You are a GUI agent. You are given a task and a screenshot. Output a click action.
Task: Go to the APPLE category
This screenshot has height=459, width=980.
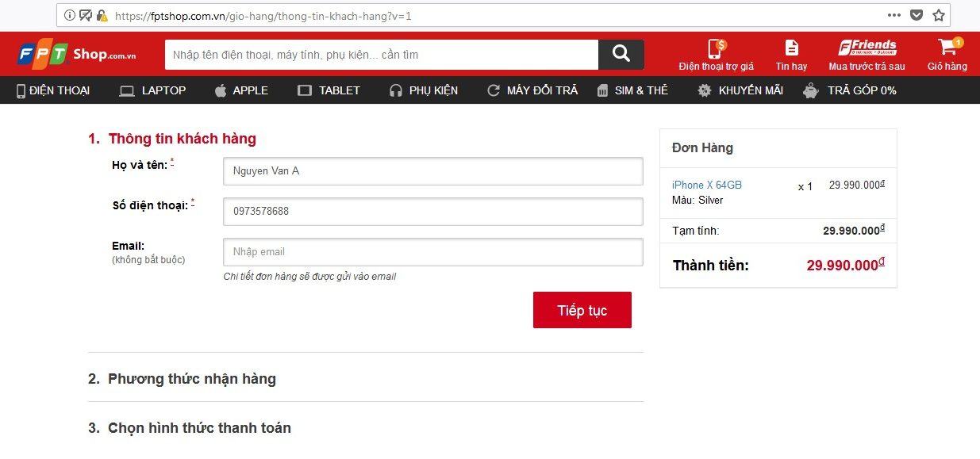pyautogui.click(x=241, y=90)
